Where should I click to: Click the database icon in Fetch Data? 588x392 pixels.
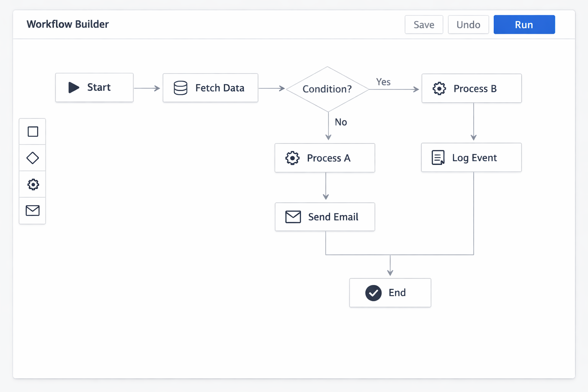(x=180, y=88)
